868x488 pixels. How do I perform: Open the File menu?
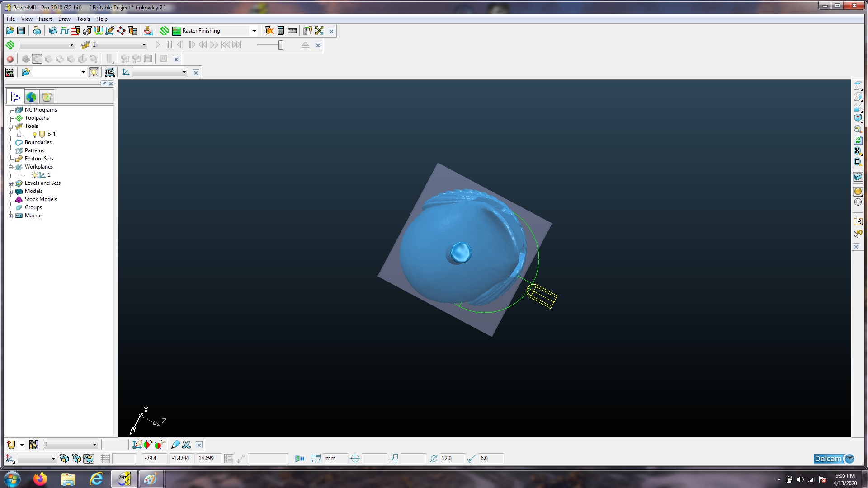11,19
